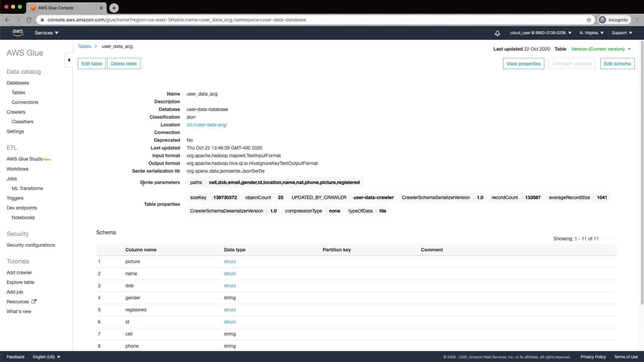This screenshot has width=644, height=362.
Task: Click the Delete table button
Action: [x=123, y=64]
